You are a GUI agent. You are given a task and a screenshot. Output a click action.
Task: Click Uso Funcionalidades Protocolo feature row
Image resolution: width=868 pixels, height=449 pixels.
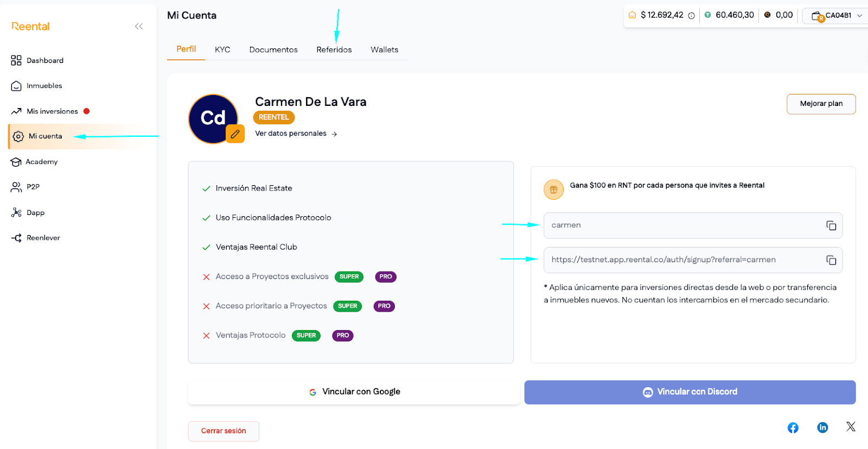point(267,218)
